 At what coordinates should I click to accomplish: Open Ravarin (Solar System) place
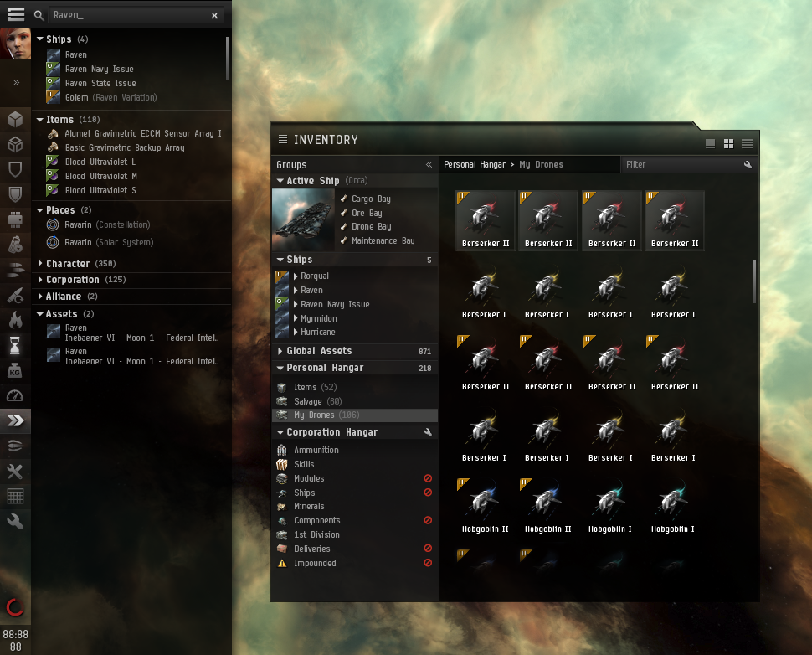pos(109,243)
